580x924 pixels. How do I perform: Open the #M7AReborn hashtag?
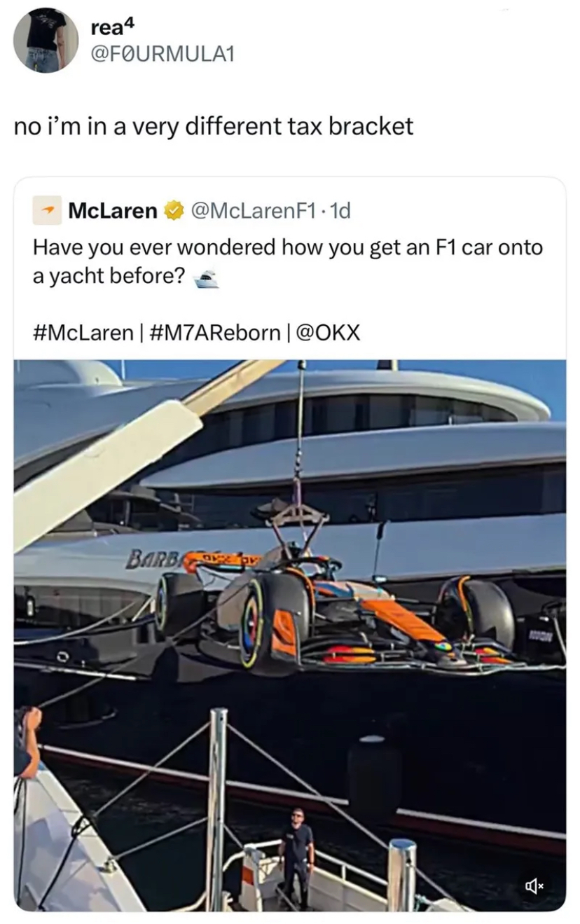tap(215, 331)
